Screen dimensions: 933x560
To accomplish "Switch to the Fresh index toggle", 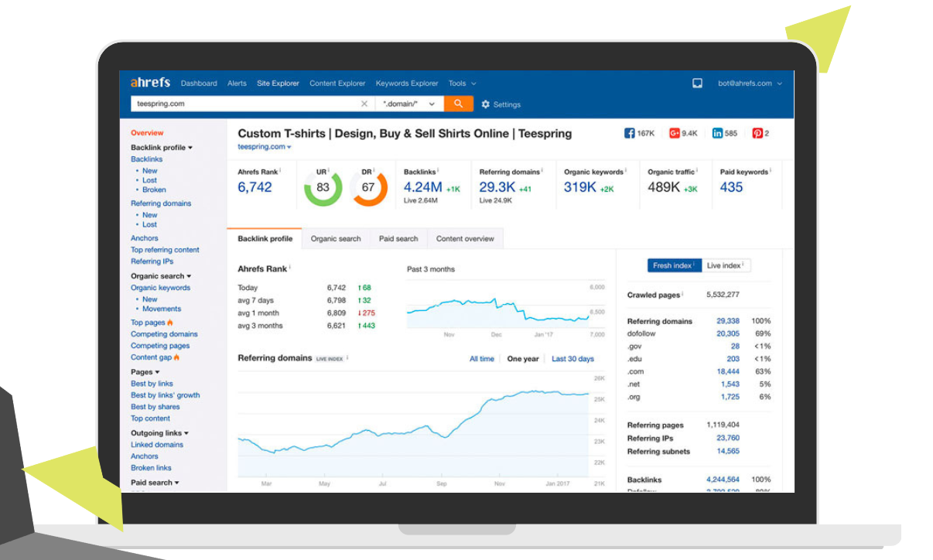I will pyautogui.click(x=675, y=265).
